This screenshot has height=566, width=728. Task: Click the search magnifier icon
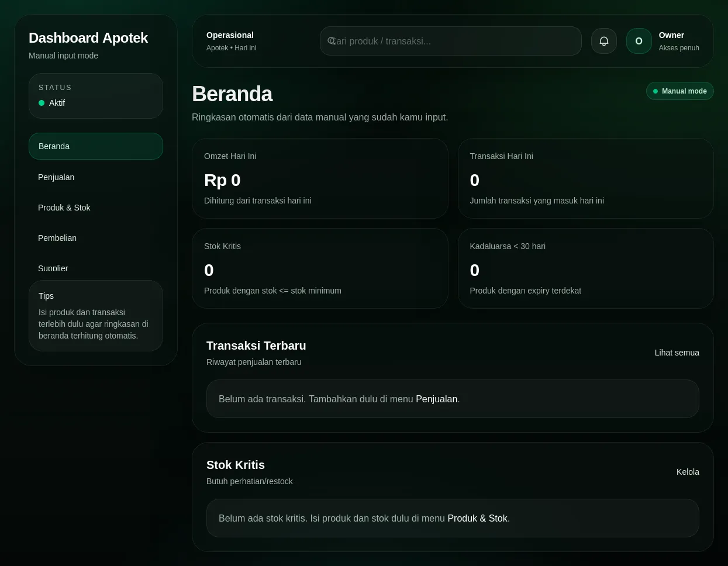(332, 41)
